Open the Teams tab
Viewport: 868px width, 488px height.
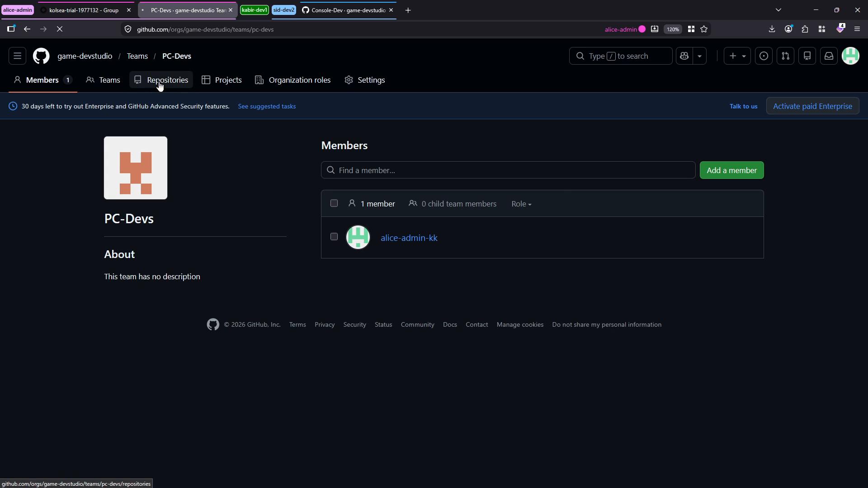point(103,80)
